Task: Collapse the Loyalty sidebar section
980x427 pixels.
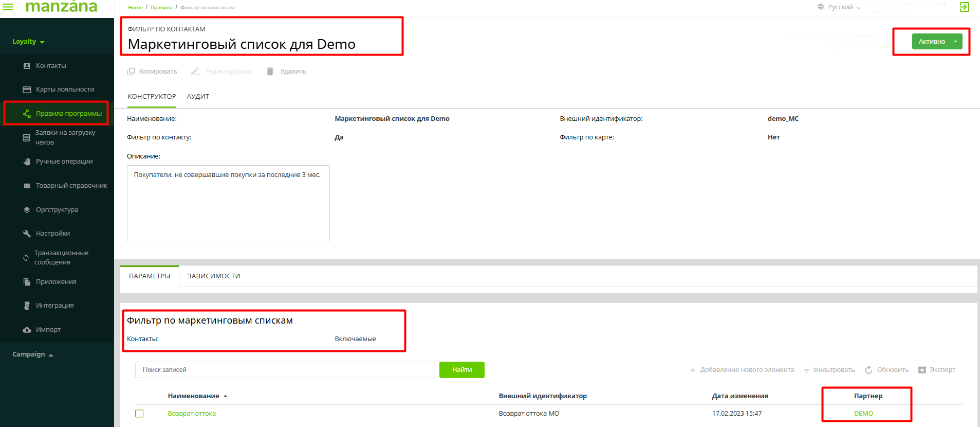Action: (28, 42)
